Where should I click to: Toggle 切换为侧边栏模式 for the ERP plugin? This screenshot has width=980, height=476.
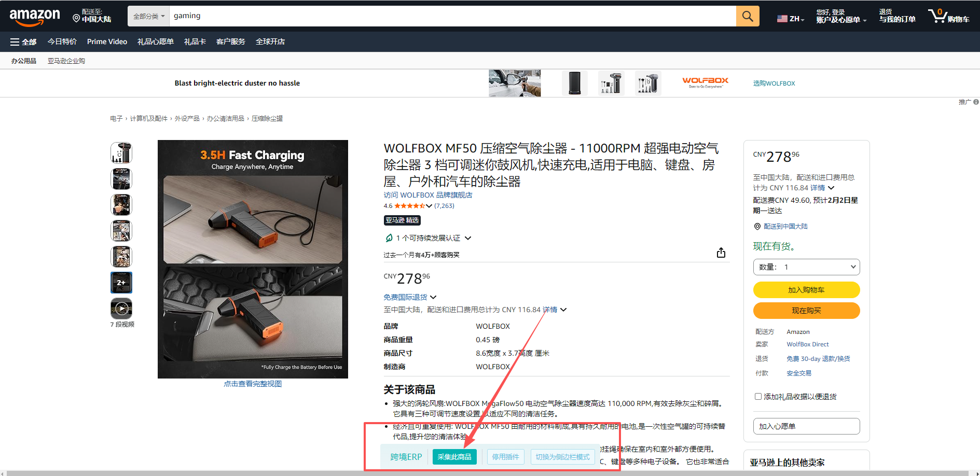[562, 457]
